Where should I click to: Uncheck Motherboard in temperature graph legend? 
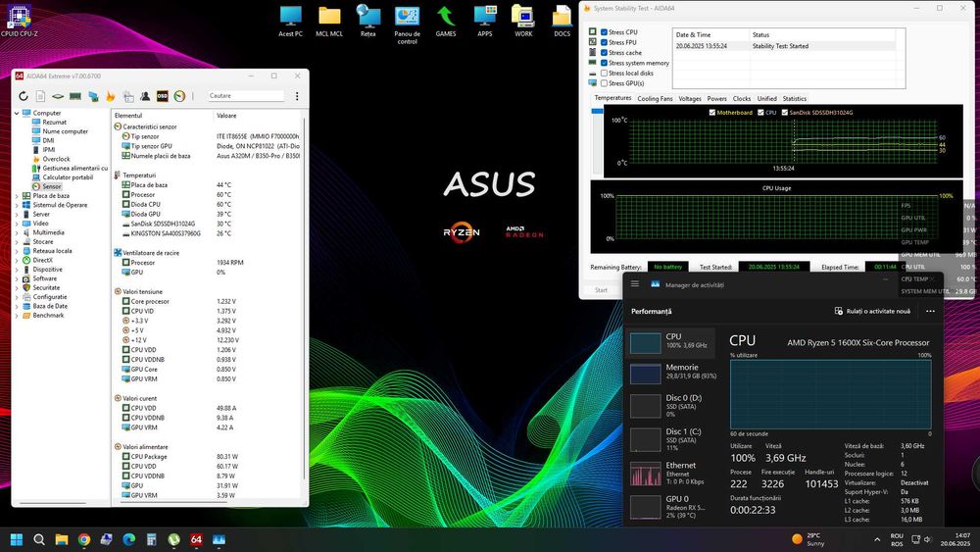click(x=711, y=113)
